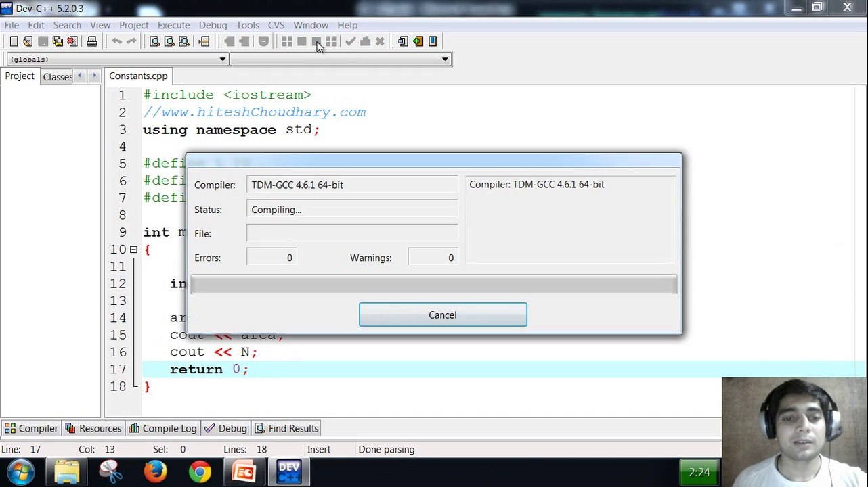The image size is (868, 487).
Task: Click the checkmark Debug toolbar icon
Action: coord(351,41)
